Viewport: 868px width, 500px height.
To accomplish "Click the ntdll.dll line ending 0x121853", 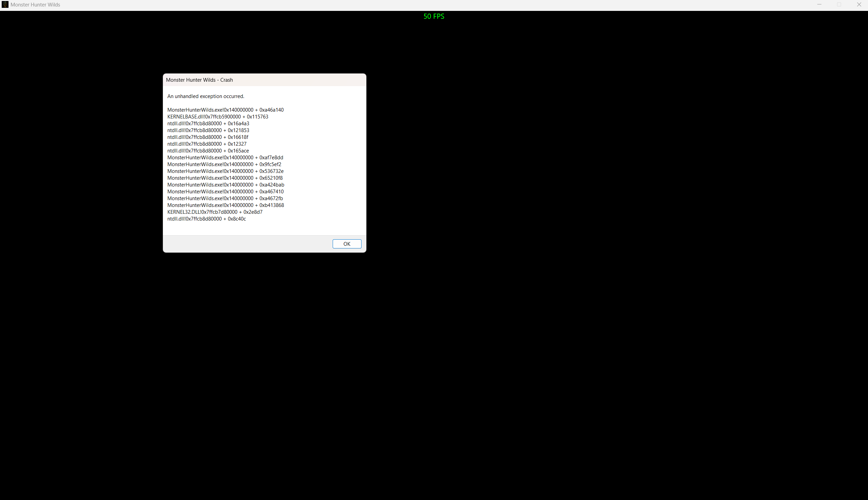I will point(208,130).
